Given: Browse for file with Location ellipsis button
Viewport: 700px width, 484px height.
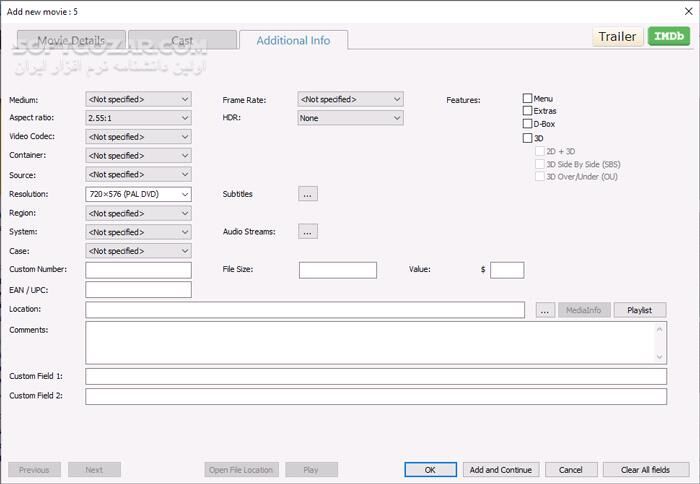Looking at the screenshot, I should click(x=545, y=310).
